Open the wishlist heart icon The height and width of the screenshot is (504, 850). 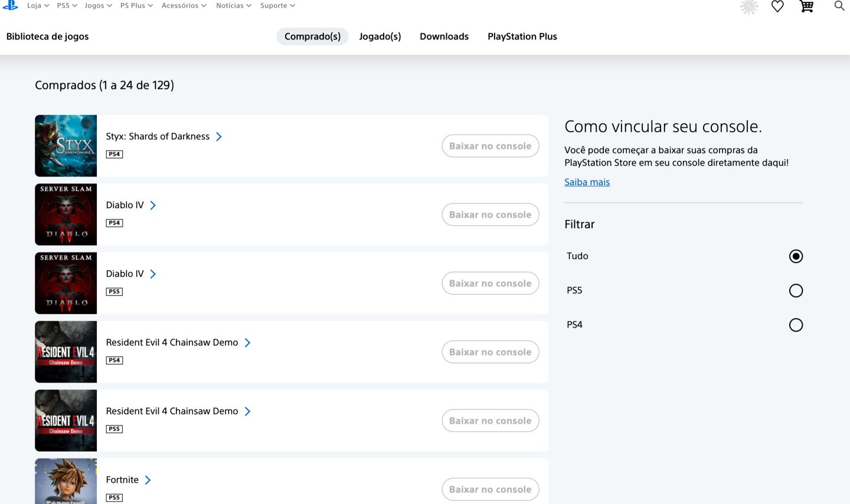click(x=777, y=6)
